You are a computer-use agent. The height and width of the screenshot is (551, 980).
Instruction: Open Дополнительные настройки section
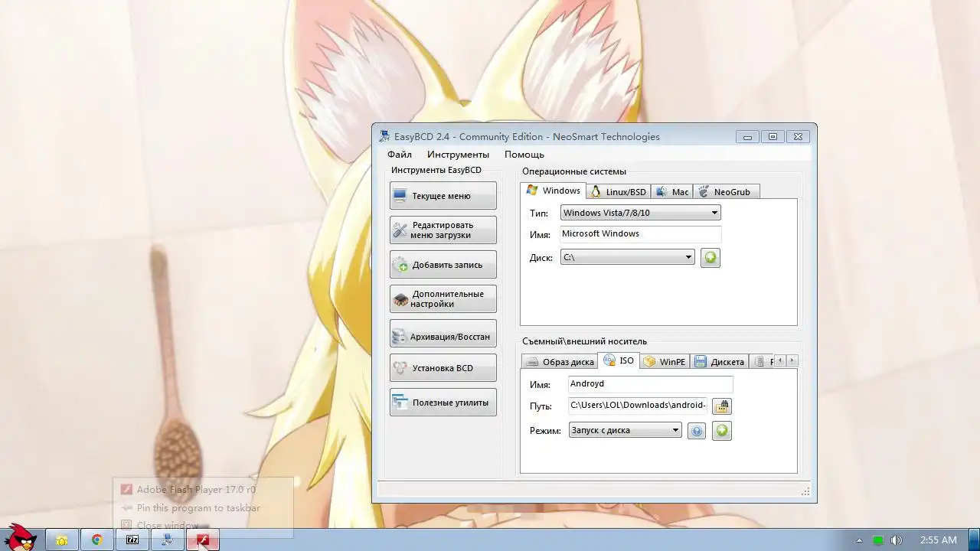coord(443,299)
